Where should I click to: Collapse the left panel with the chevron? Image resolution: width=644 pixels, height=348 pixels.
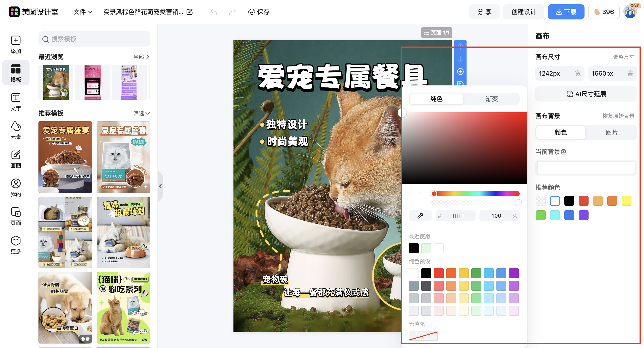click(161, 186)
